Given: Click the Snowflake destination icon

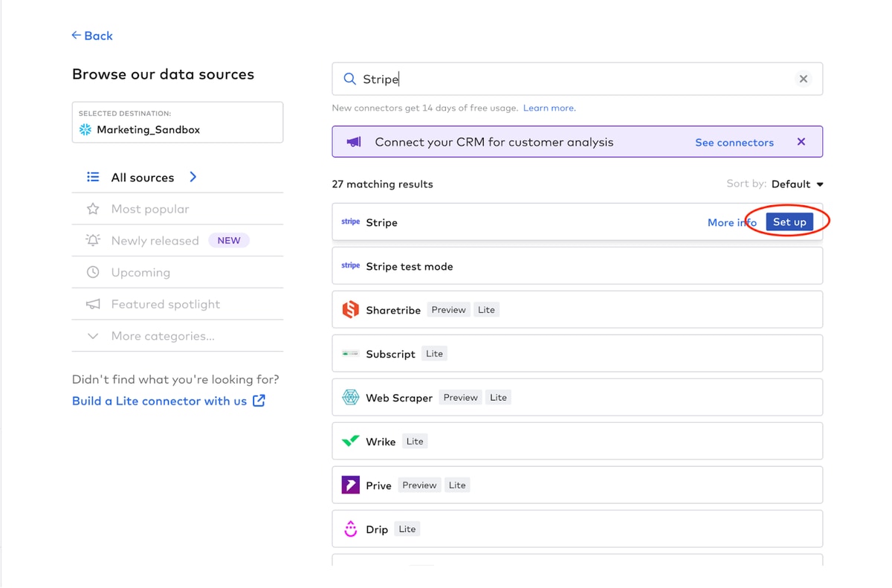Looking at the screenshot, I should pos(85,129).
